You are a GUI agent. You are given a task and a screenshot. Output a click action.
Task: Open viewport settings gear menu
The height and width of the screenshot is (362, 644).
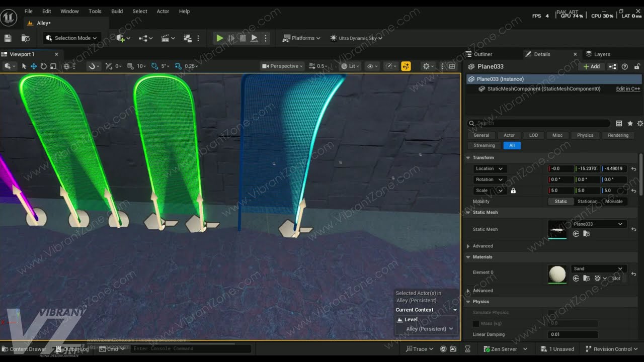(428, 66)
